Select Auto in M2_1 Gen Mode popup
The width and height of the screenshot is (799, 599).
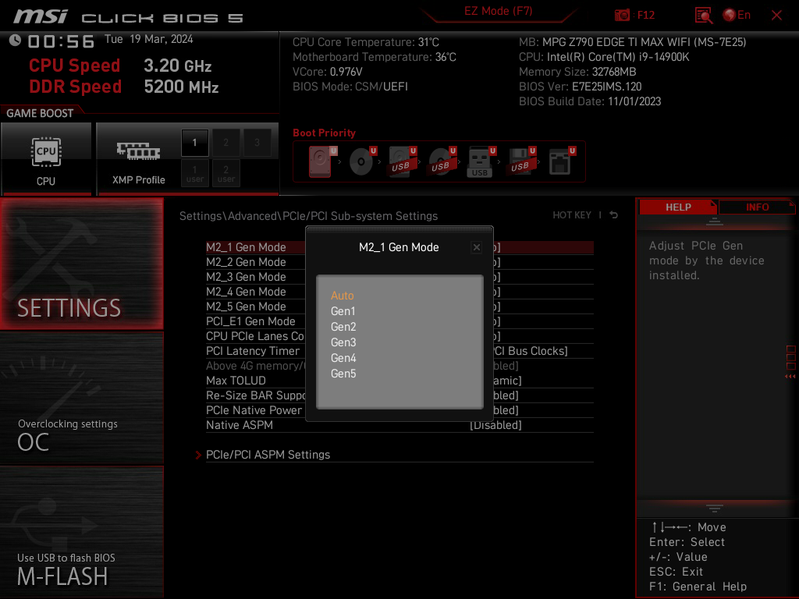342,295
